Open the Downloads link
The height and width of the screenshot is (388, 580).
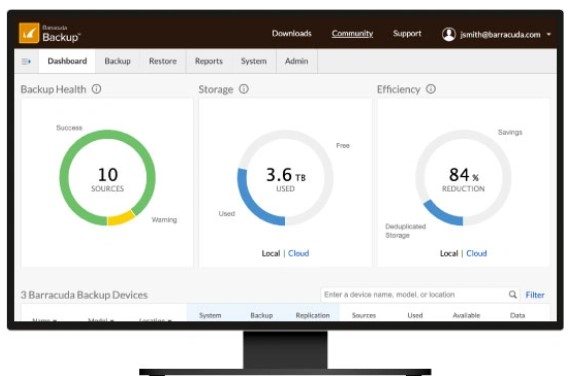click(292, 34)
